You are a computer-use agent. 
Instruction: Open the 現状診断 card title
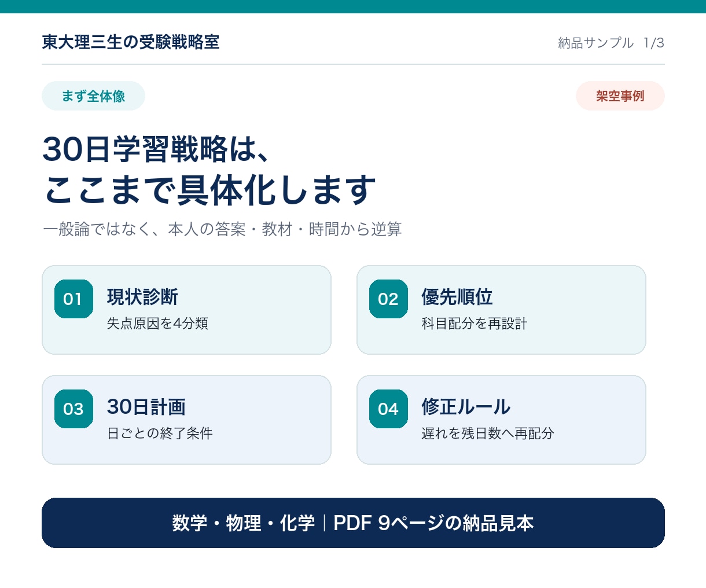coord(142,297)
